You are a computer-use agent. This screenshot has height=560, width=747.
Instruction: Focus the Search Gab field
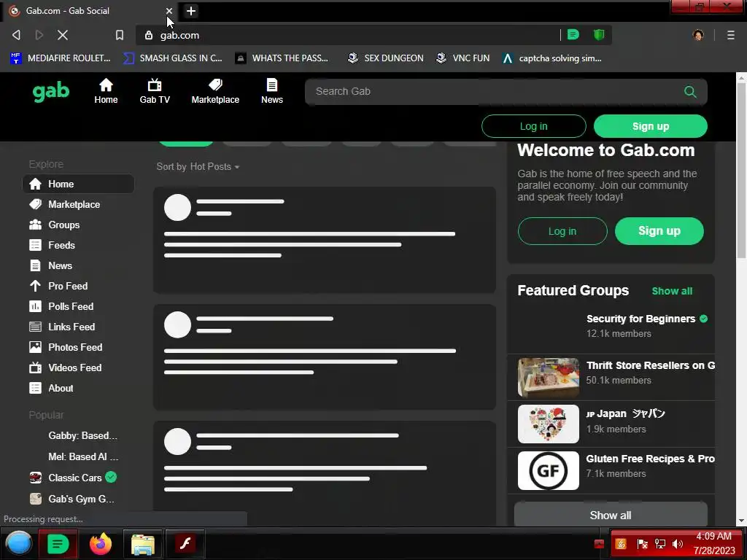coord(506,91)
